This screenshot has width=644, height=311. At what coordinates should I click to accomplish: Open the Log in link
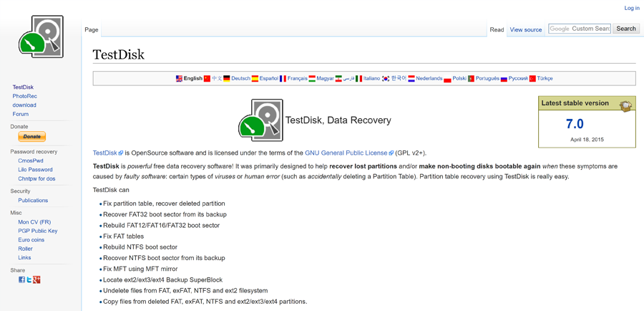[632, 8]
